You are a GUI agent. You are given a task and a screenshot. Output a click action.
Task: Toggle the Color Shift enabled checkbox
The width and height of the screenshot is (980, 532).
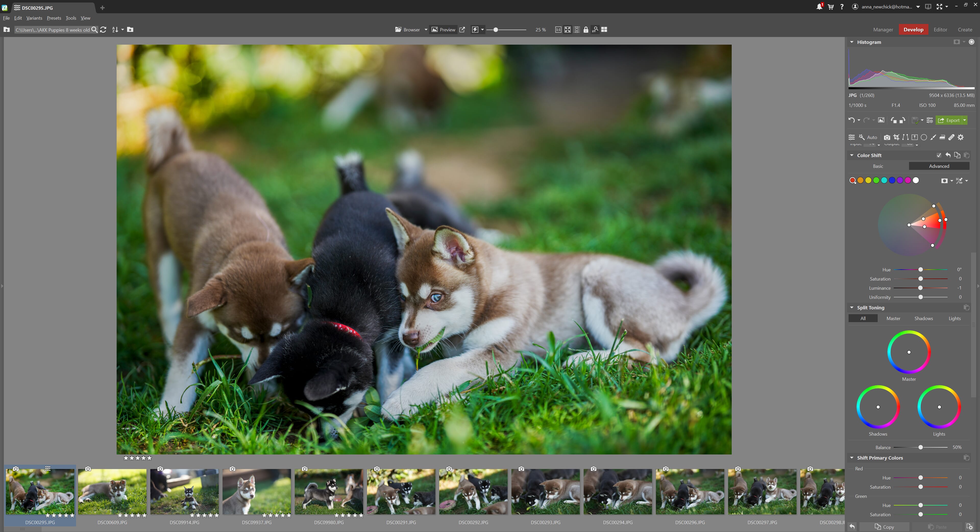pyautogui.click(x=939, y=155)
